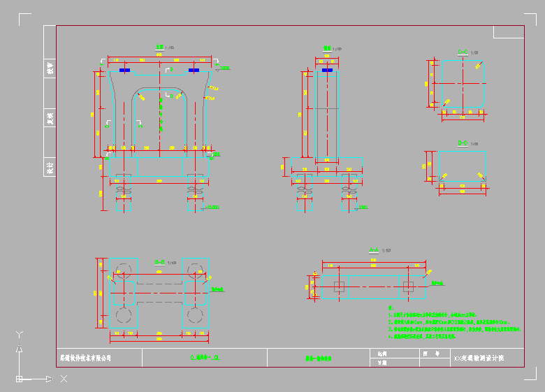Select left blue bearing pad on front elevation
This screenshot has height=392, width=545.
[124, 70]
